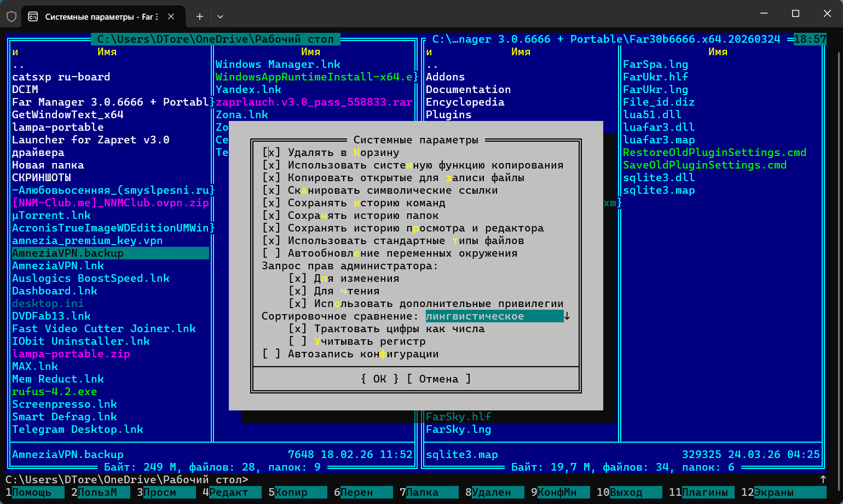Close the Системные параметры tab
The width and height of the screenshot is (843, 504).
(x=171, y=16)
